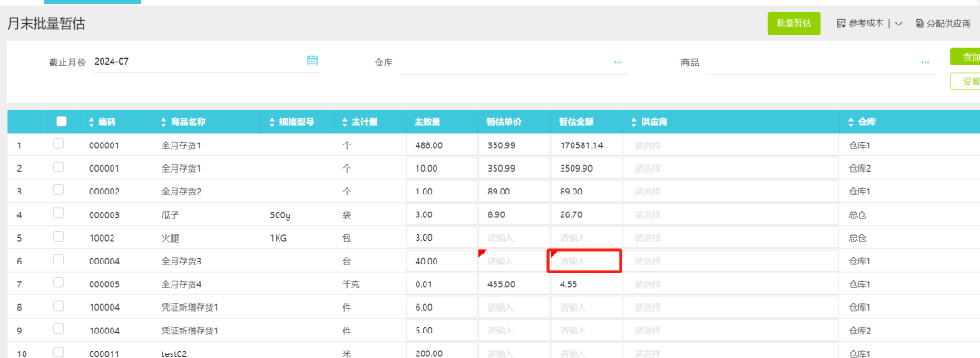Check row 2 checkbox for 仓库2 全月存货1
Image resolution: width=980 pixels, height=358 pixels.
(58, 166)
